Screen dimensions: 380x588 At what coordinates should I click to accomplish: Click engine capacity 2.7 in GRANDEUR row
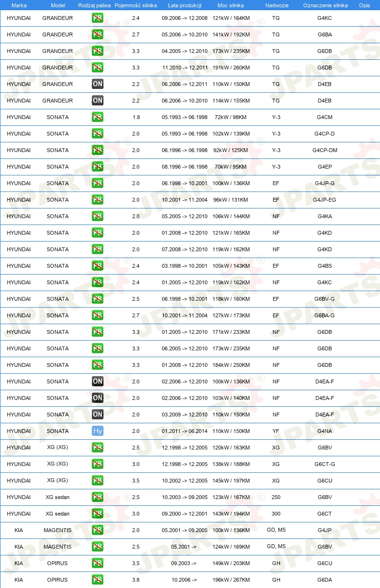(136, 35)
